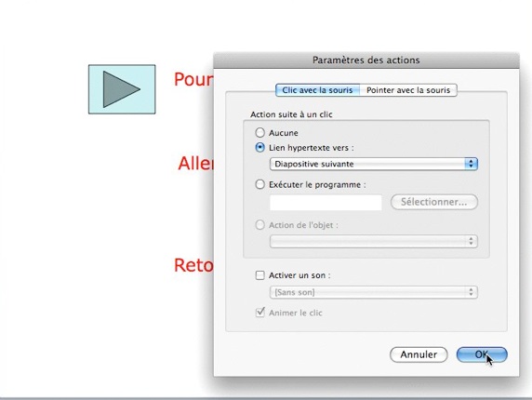Confirm the dialog with the OK button

click(x=482, y=354)
